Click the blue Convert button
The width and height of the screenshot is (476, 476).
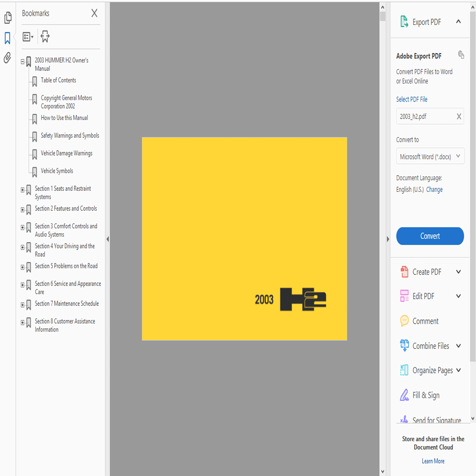(x=430, y=236)
